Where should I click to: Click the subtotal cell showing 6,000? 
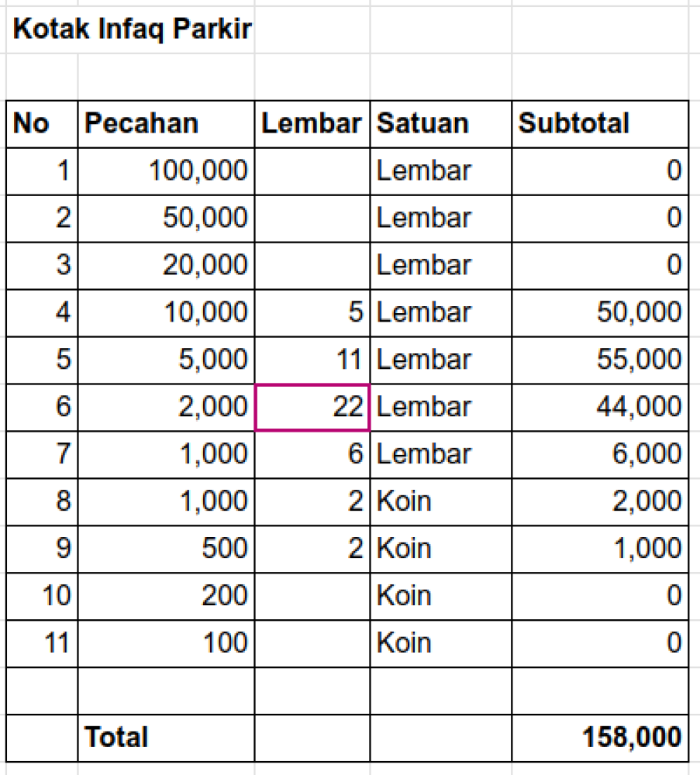(599, 454)
